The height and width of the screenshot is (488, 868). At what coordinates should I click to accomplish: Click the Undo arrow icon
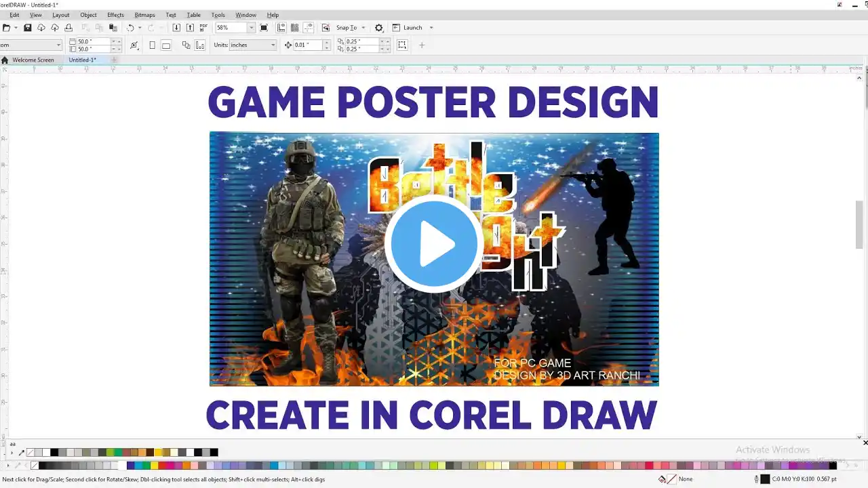(x=130, y=28)
